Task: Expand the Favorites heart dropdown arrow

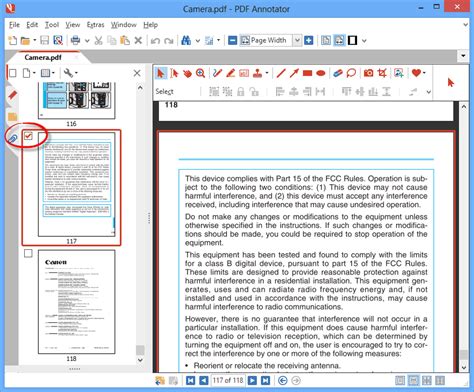Action: coord(424,73)
